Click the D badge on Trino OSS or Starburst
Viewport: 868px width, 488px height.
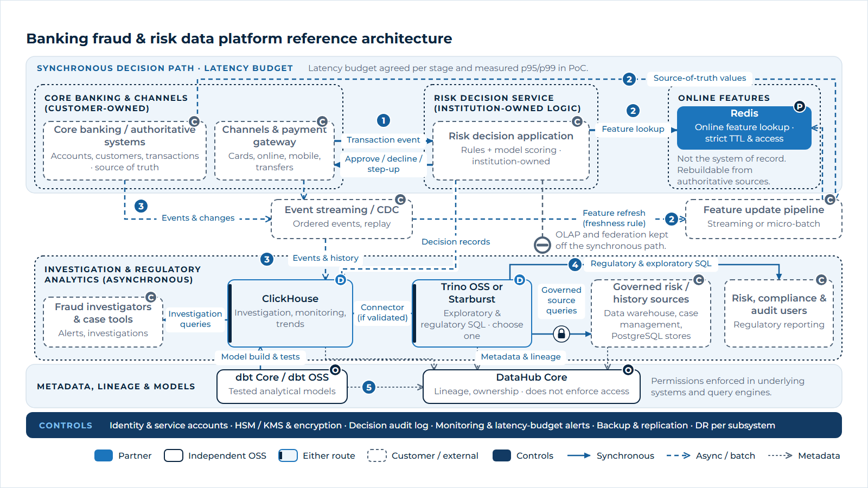520,280
